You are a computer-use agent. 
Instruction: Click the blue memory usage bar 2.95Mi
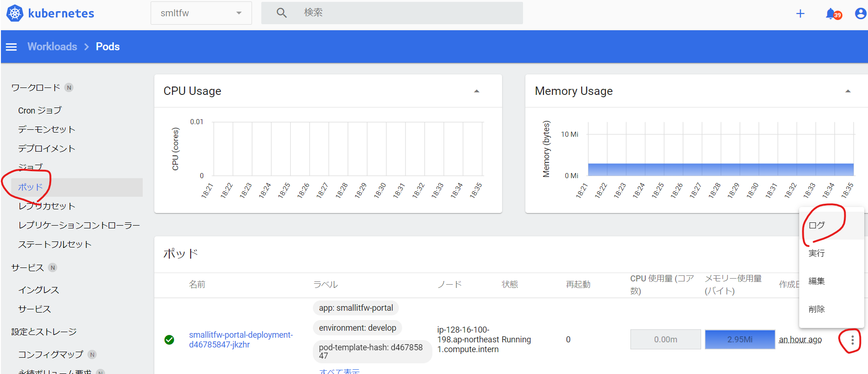(x=739, y=340)
